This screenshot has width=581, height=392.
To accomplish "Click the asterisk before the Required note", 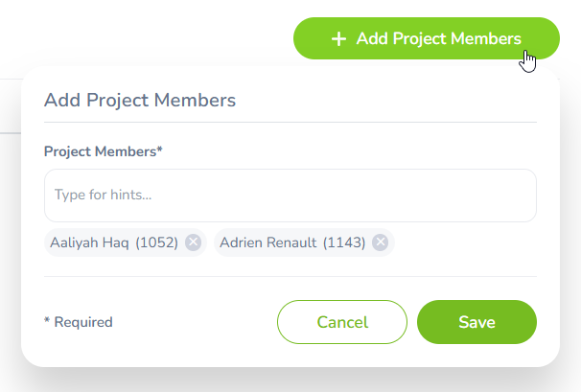I will pos(47,320).
